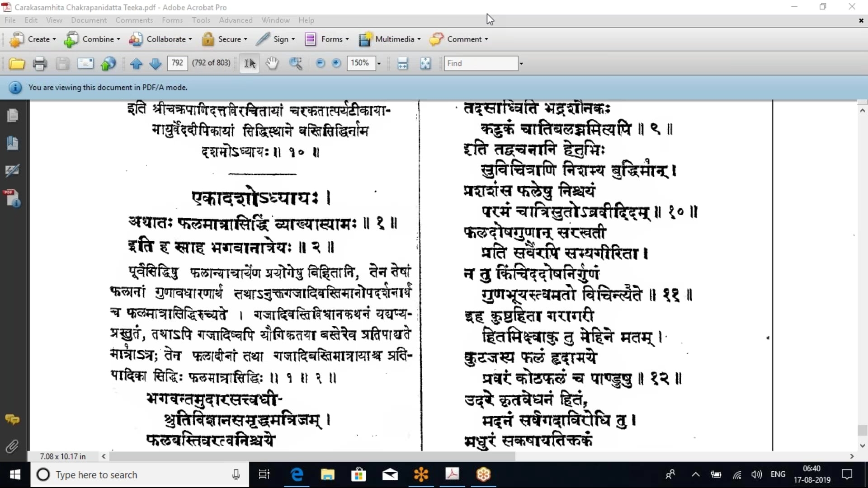
Task: Click the page number input field
Action: pos(177,63)
